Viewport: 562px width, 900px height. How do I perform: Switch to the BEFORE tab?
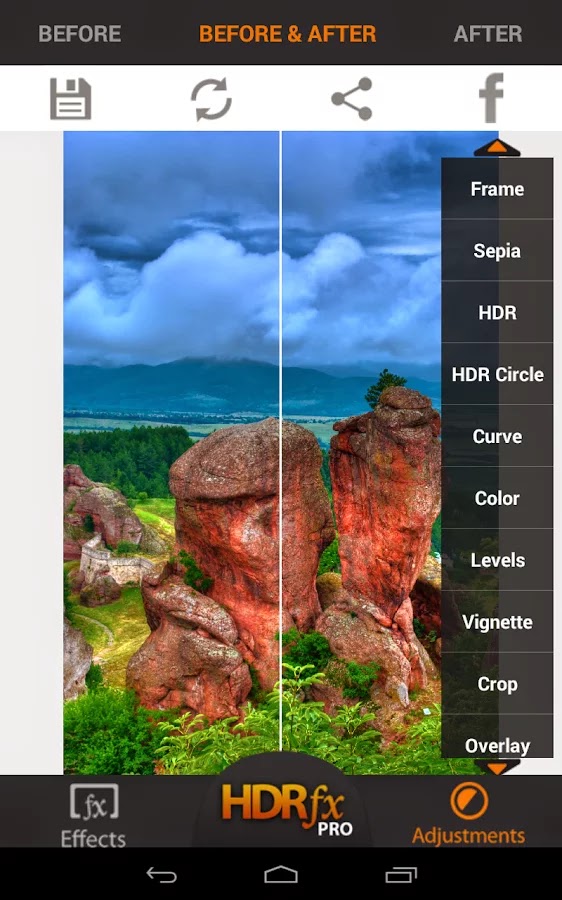point(80,34)
